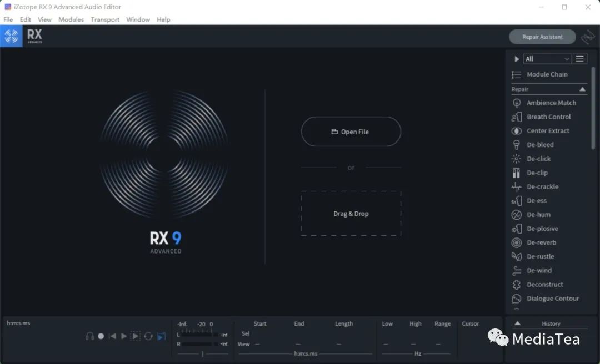The height and width of the screenshot is (364, 600).
Task: Click the play selection button
Action: pyautogui.click(x=135, y=336)
